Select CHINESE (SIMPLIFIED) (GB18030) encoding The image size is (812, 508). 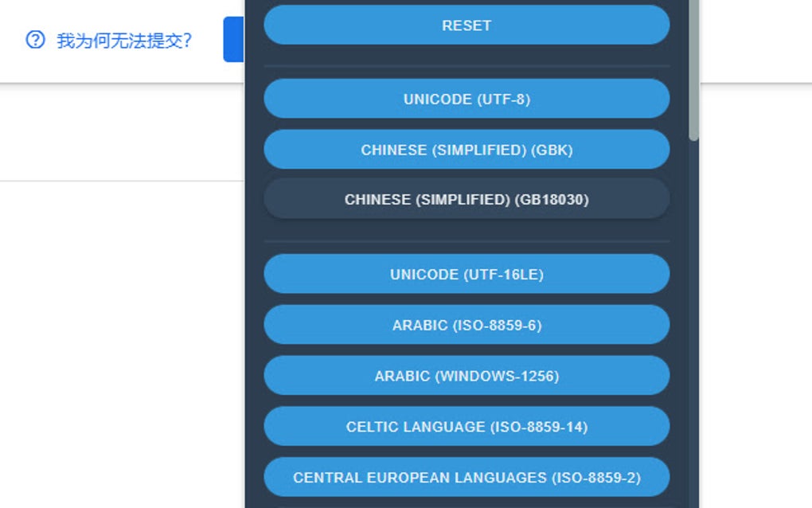(467, 199)
